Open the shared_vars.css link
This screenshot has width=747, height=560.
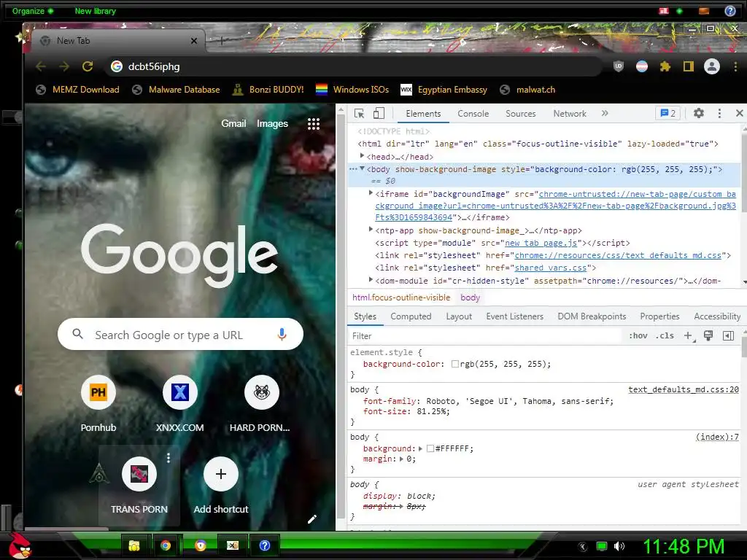tap(550, 268)
